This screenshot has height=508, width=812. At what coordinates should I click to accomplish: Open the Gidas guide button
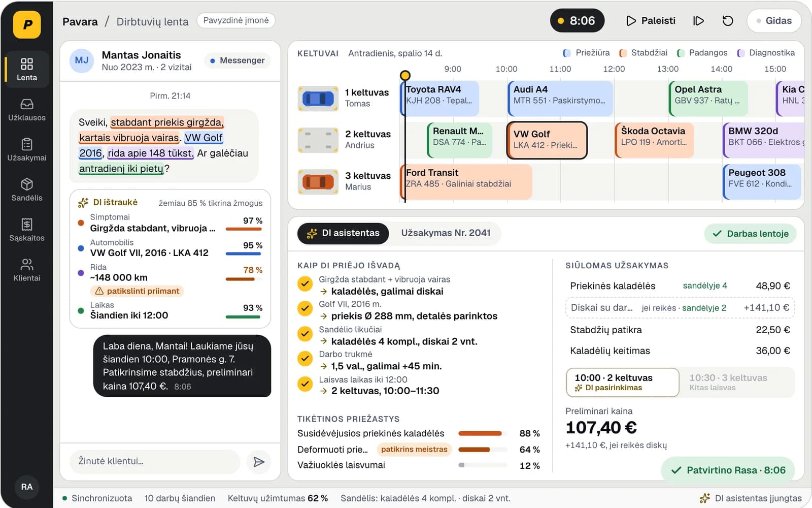(x=774, y=21)
